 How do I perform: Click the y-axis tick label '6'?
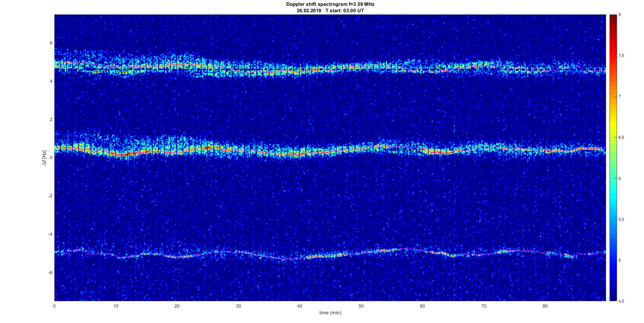(51, 43)
